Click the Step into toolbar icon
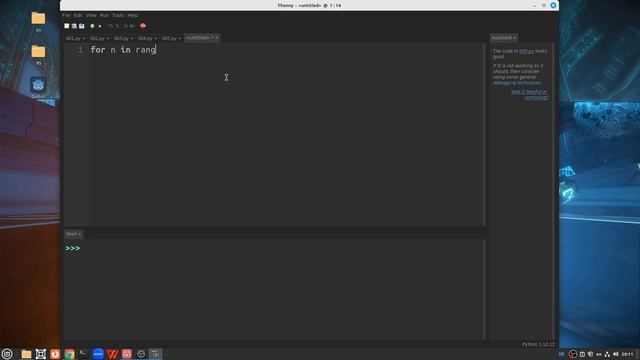Image resolution: width=640 pixels, height=360 pixels. (117, 26)
